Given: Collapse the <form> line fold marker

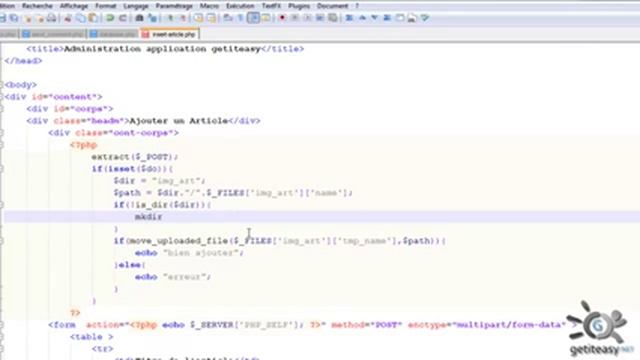Looking at the screenshot, I should coord(2,325).
